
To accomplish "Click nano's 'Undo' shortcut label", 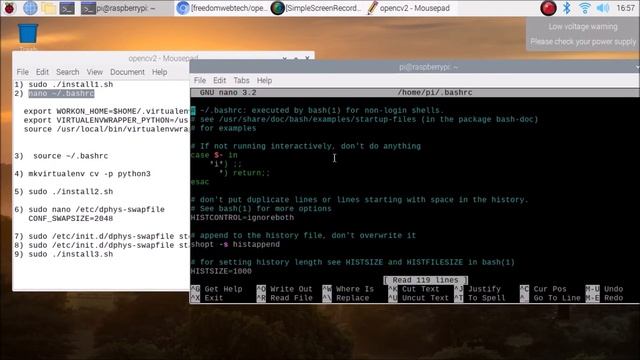I will 613,289.
